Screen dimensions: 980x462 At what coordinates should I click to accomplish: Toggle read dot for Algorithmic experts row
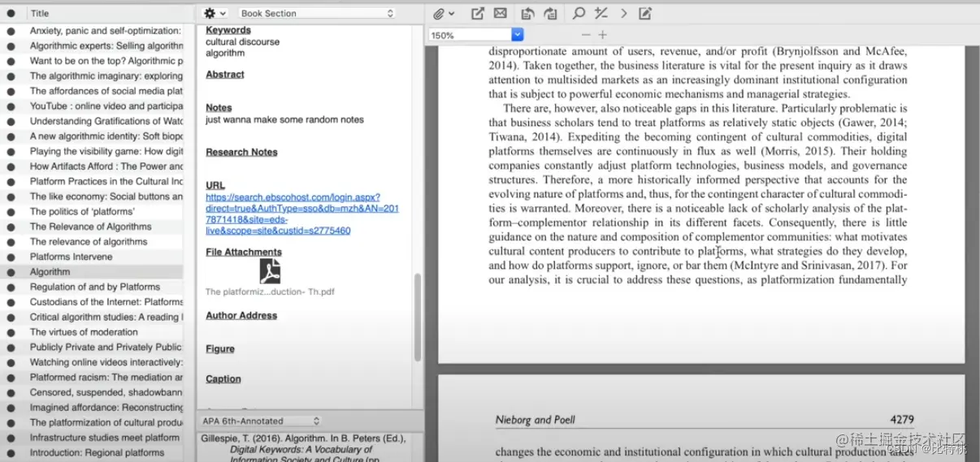(11, 46)
